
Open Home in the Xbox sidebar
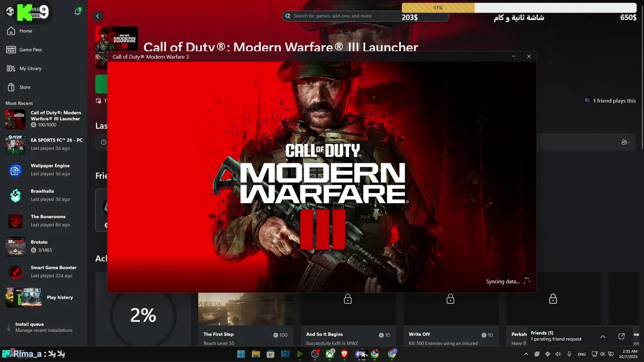43,31
